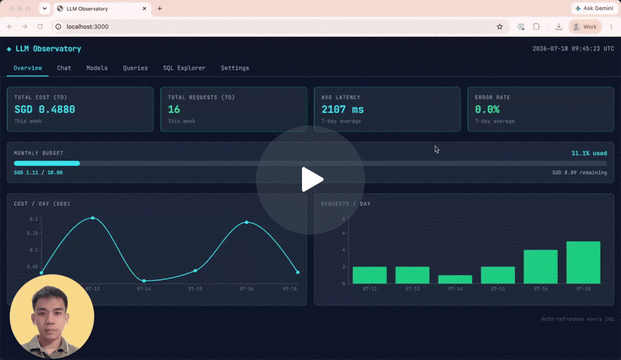Select the LLM Observatory browser tab
The width and height of the screenshot is (621, 360).
click(x=101, y=9)
